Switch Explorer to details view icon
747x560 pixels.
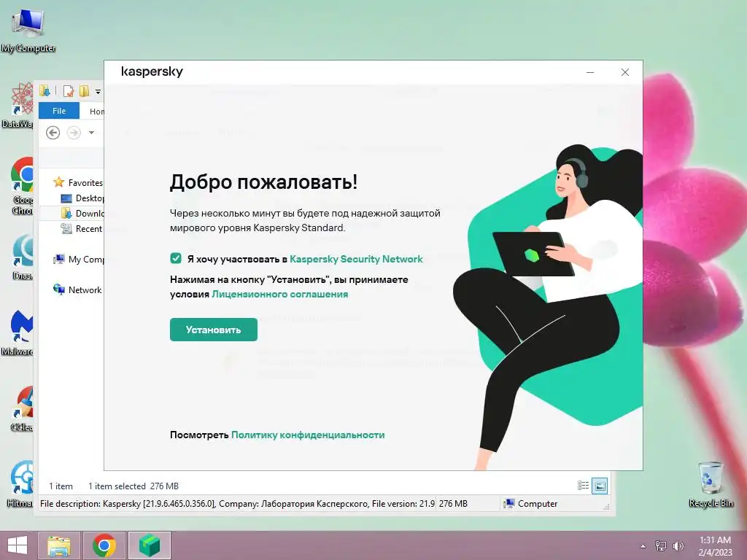click(x=583, y=486)
